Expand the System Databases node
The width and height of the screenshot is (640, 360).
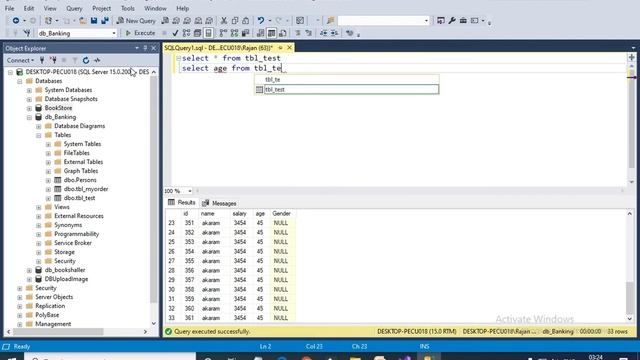pos(29,90)
